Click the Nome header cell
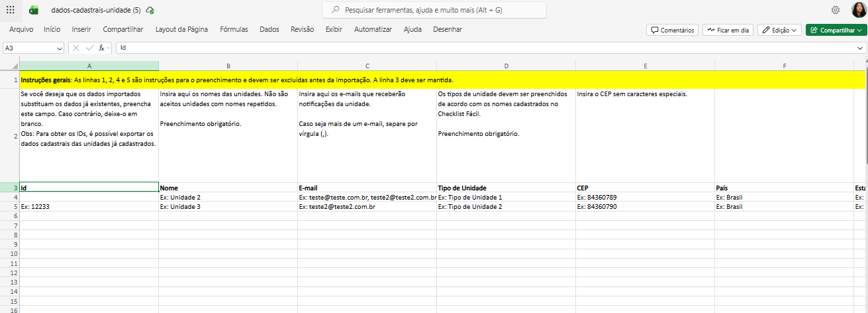 click(228, 188)
